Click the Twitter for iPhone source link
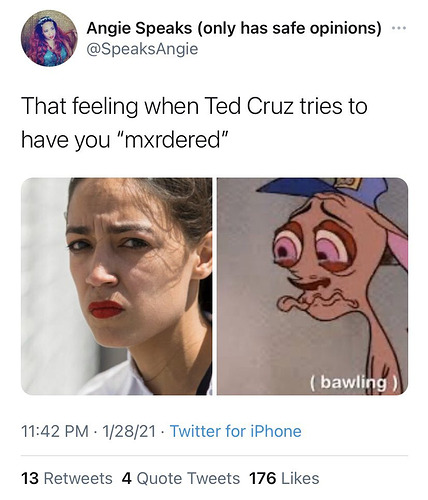 tap(236, 431)
